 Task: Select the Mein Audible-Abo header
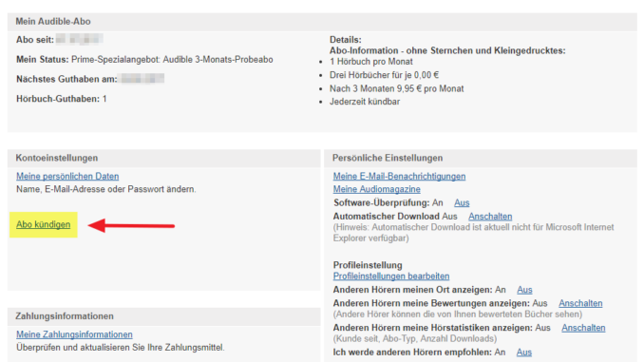coord(53,21)
